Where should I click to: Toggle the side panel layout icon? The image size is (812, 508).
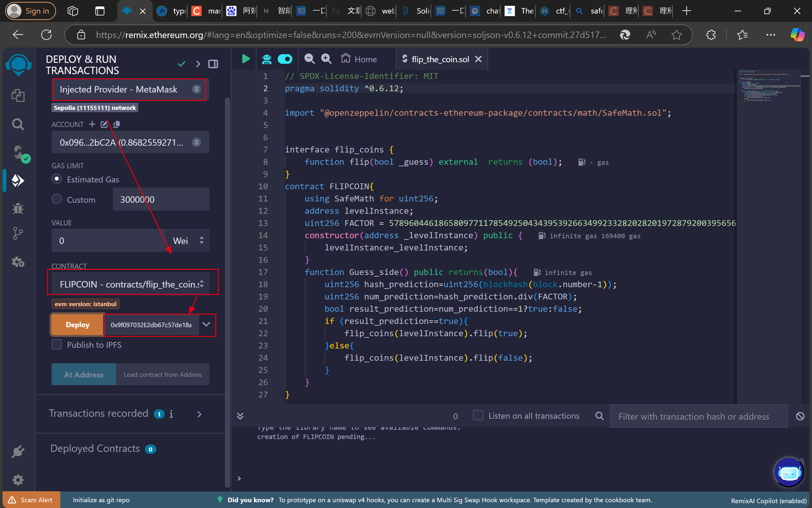click(213, 64)
